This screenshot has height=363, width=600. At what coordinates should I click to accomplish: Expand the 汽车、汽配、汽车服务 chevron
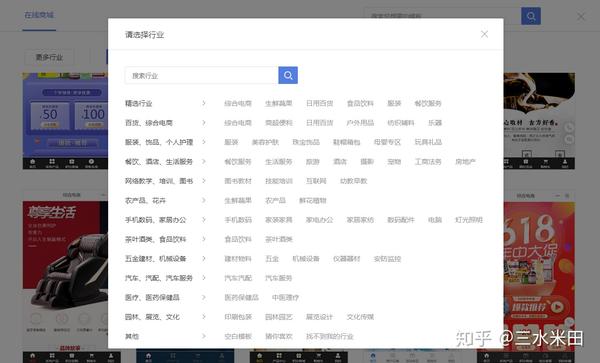[204, 278]
